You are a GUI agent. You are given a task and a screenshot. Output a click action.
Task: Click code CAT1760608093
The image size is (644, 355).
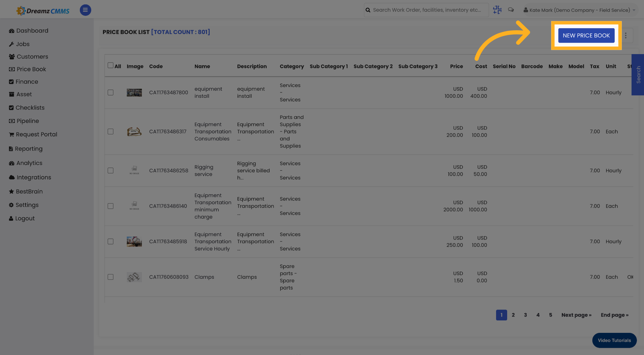tap(169, 277)
